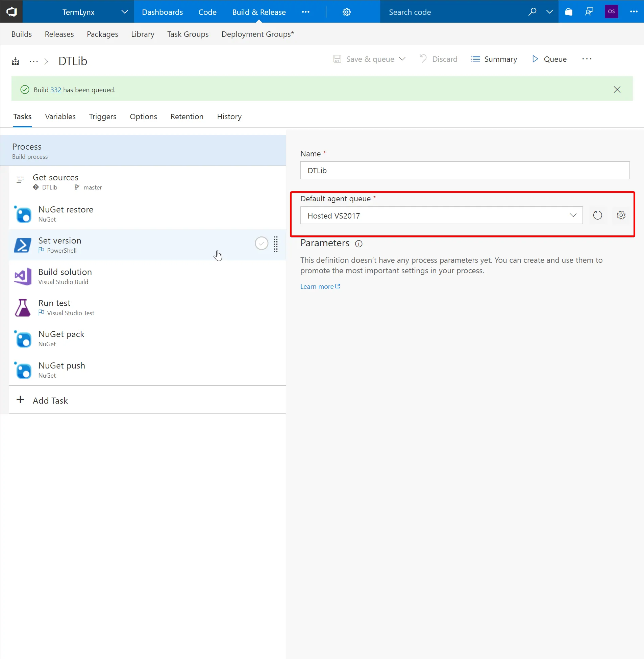Viewport: 644px width, 659px height.
Task: Click the Queue button label
Action: 555,59
